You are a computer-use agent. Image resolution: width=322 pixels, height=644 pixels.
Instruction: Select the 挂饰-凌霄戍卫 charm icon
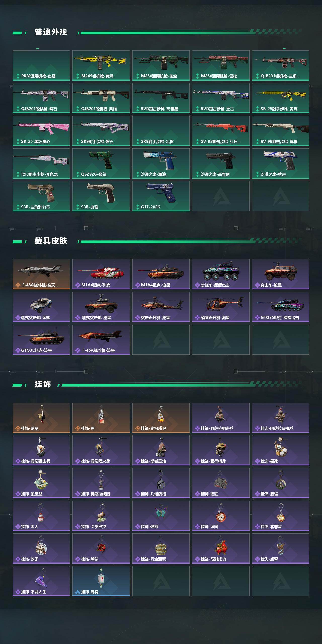(161, 414)
